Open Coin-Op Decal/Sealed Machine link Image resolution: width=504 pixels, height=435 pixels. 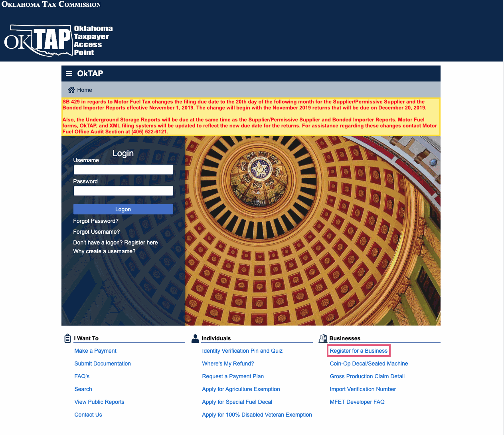pos(369,363)
